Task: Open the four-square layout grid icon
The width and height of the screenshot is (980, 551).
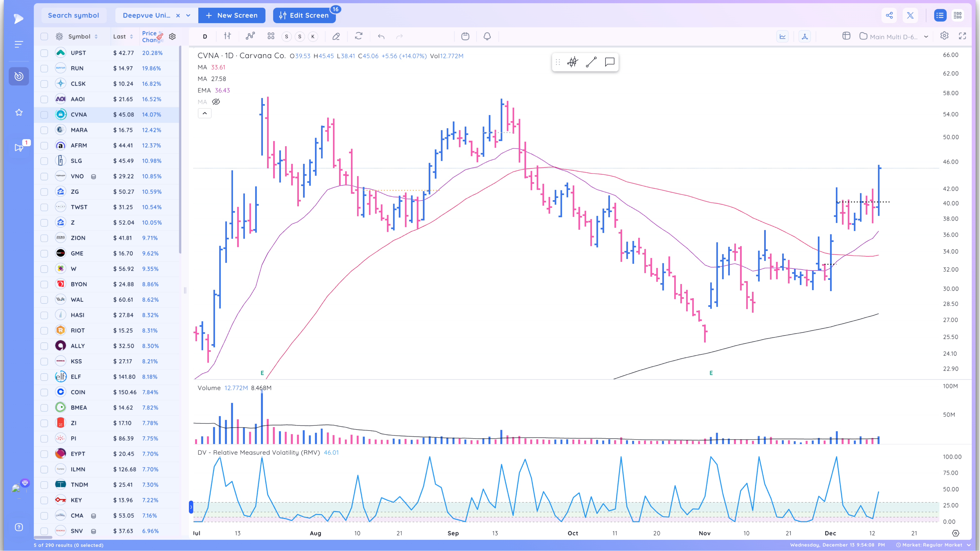Action: (x=271, y=36)
